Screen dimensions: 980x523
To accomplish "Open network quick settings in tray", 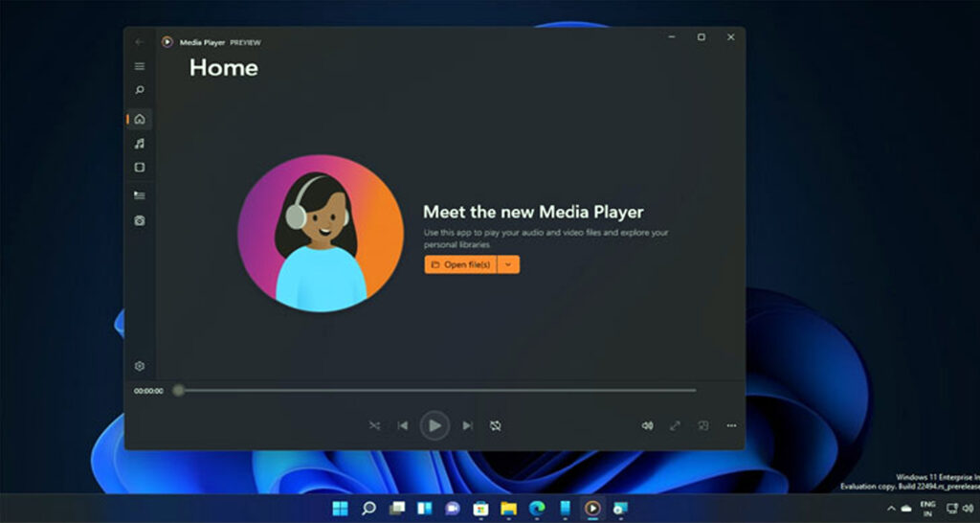I will tap(952, 509).
